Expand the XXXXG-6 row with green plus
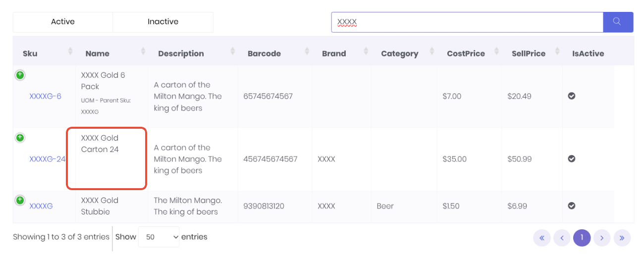This screenshot has width=644, height=257. coord(20,75)
